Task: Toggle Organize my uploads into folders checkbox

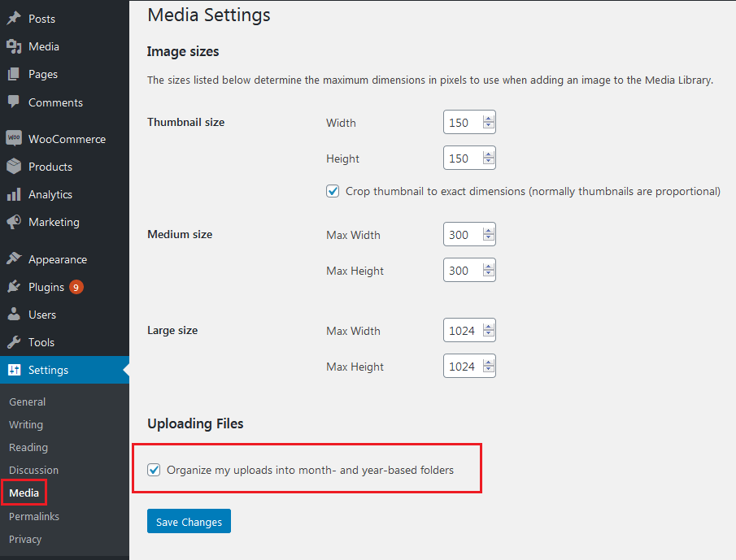Action: click(154, 470)
